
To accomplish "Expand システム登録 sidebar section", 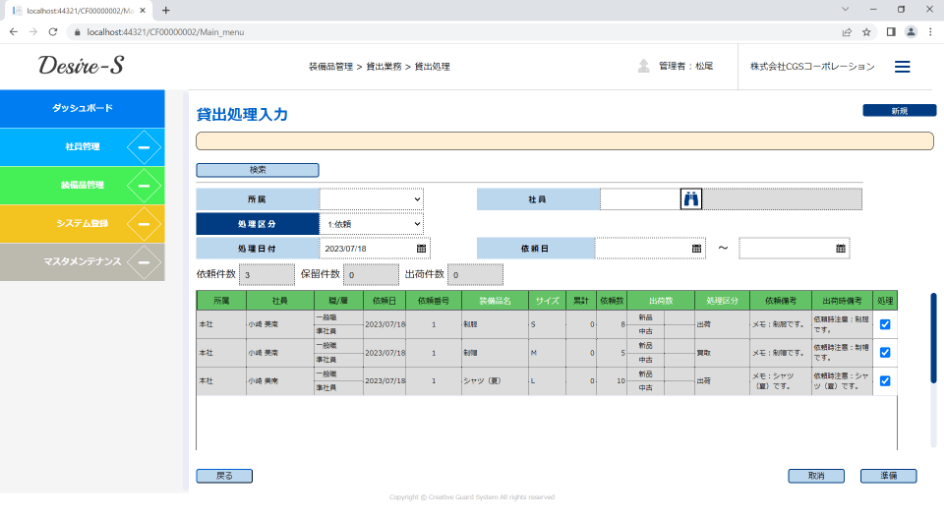I will [144, 223].
